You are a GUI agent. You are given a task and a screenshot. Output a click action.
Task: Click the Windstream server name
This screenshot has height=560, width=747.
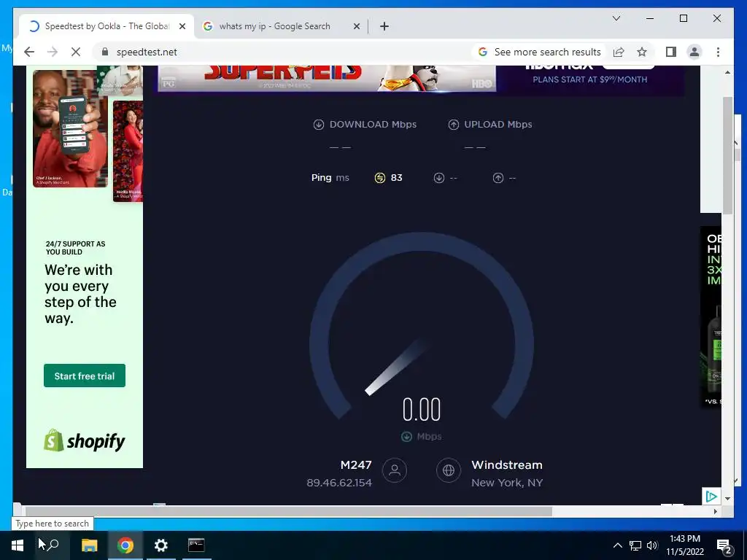coord(507,464)
